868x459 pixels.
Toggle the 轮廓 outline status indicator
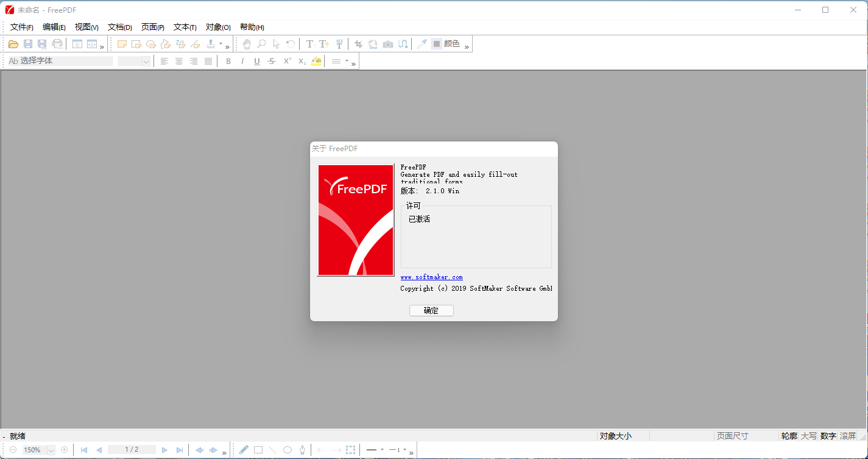(x=789, y=436)
